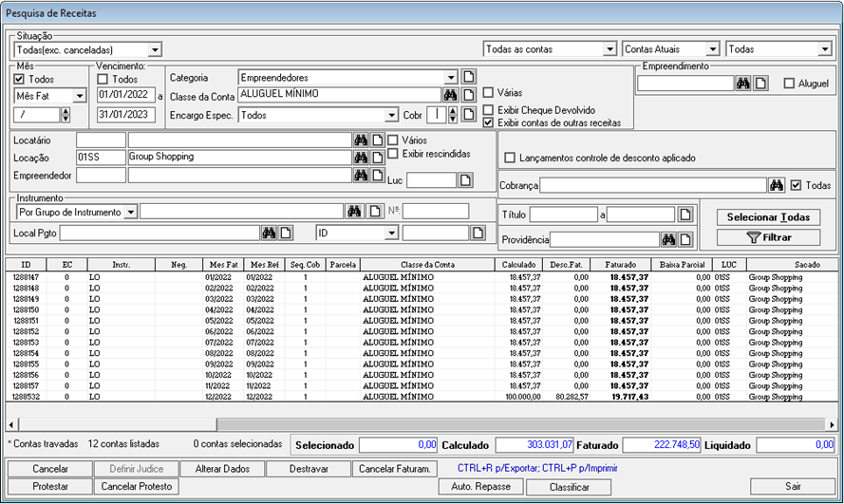Search Empreendimento with binoculars icon
The height and width of the screenshot is (504, 844).
click(x=743, y=84)
